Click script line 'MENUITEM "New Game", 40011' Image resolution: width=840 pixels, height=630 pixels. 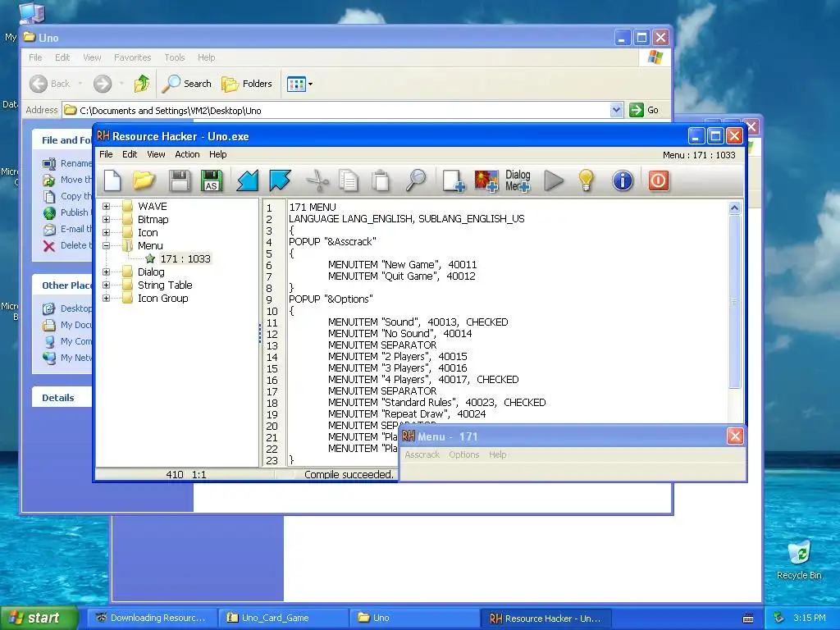pos(402,265)
